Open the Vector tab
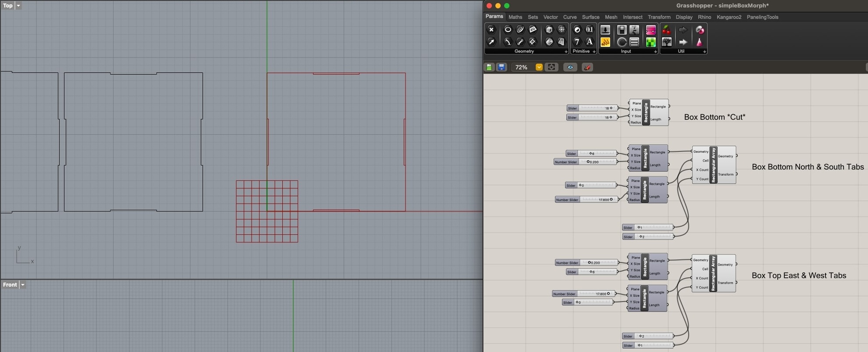This screenshot has width=868, height=352. [551, 17]
